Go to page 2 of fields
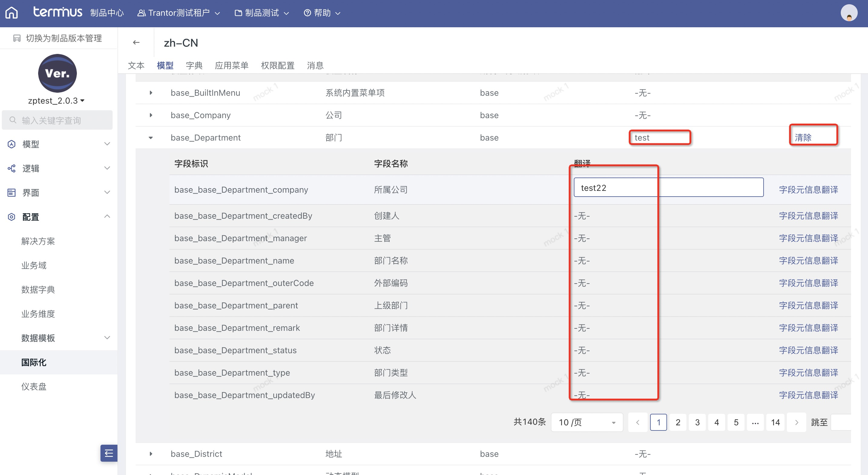Screen dimensions: 868x475 tap(678, 422)
